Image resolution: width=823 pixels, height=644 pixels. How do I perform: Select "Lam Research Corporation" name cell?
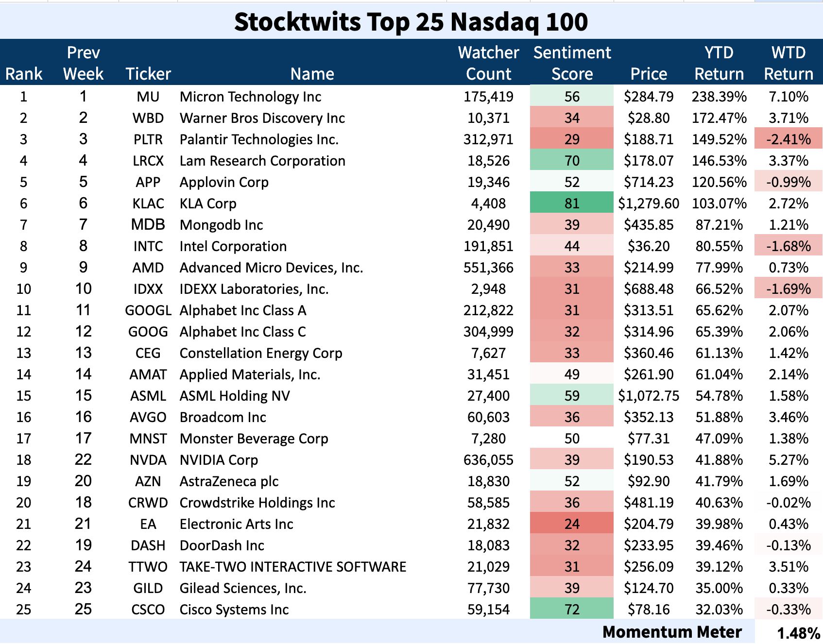tap(262, 161)
